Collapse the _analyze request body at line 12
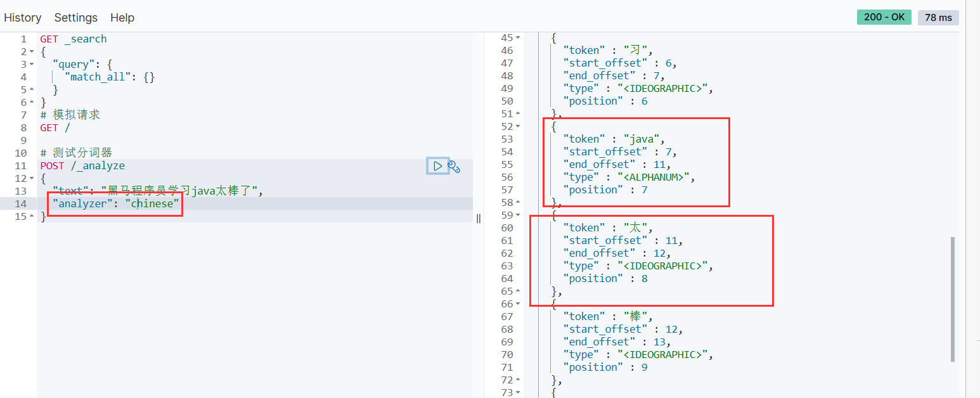Viewport: 980px width, 398px height. tap(32, 178)
